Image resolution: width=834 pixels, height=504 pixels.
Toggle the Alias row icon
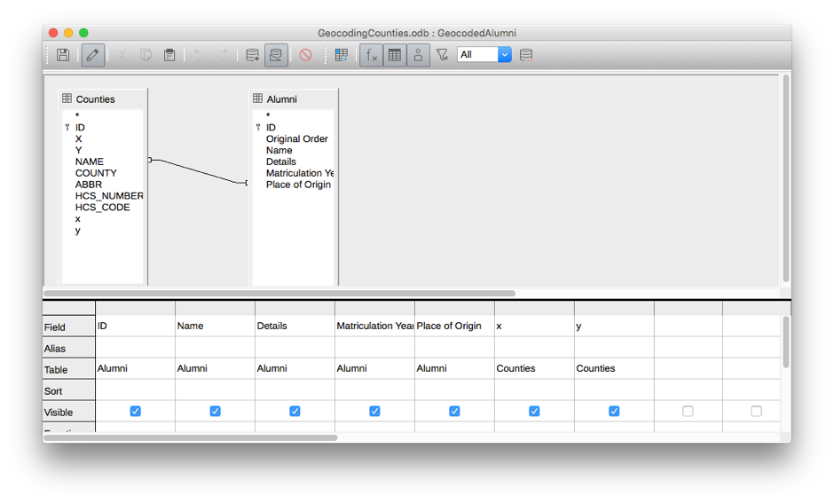click(x=418, y=55)
